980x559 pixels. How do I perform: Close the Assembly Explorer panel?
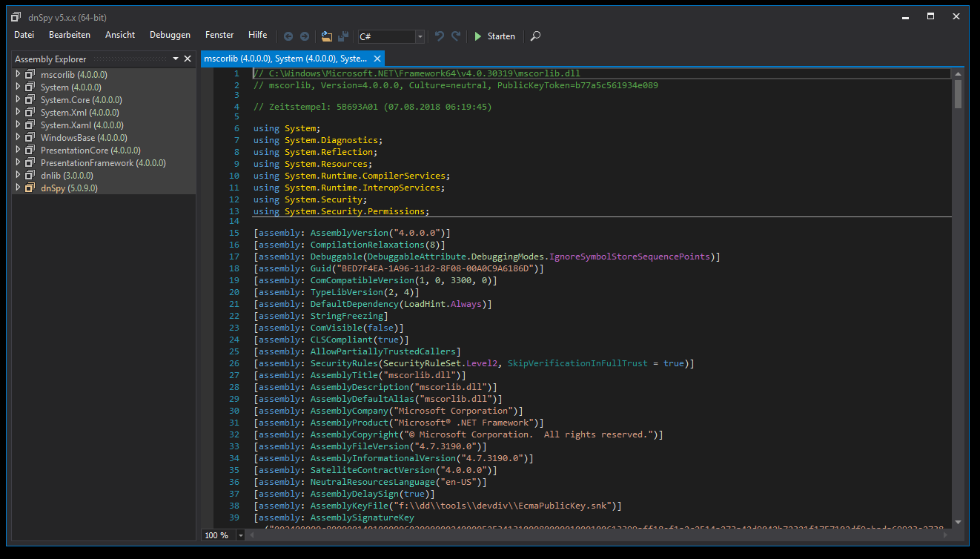[188, 59]
